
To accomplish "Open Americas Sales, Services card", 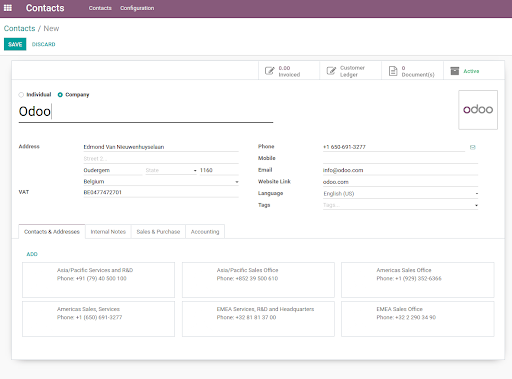I will 98,319.
